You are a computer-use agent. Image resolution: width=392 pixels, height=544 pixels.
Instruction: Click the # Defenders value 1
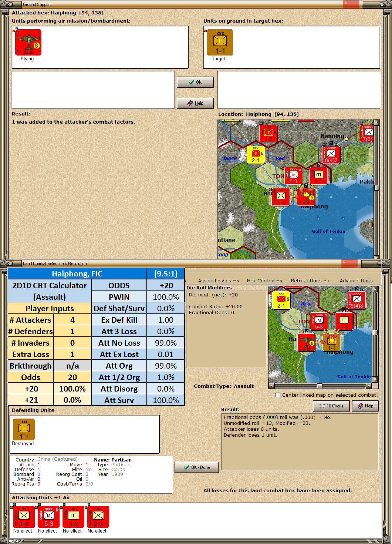pos(72,331)
